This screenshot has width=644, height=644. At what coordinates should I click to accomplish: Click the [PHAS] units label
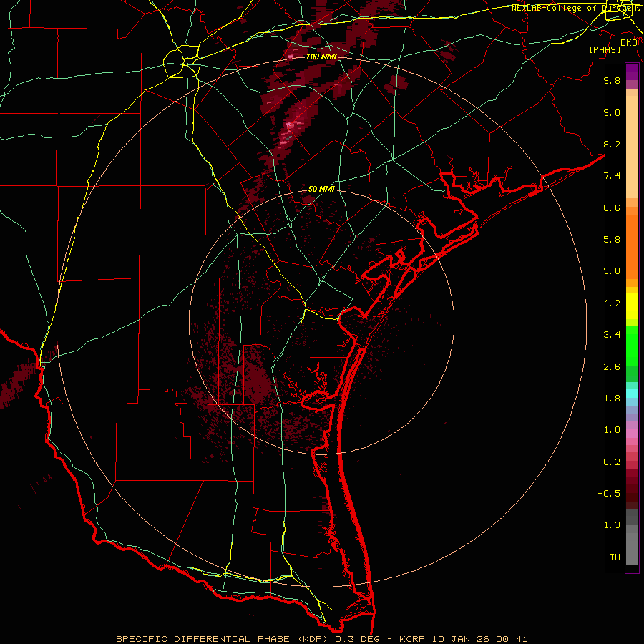[605, 50]
